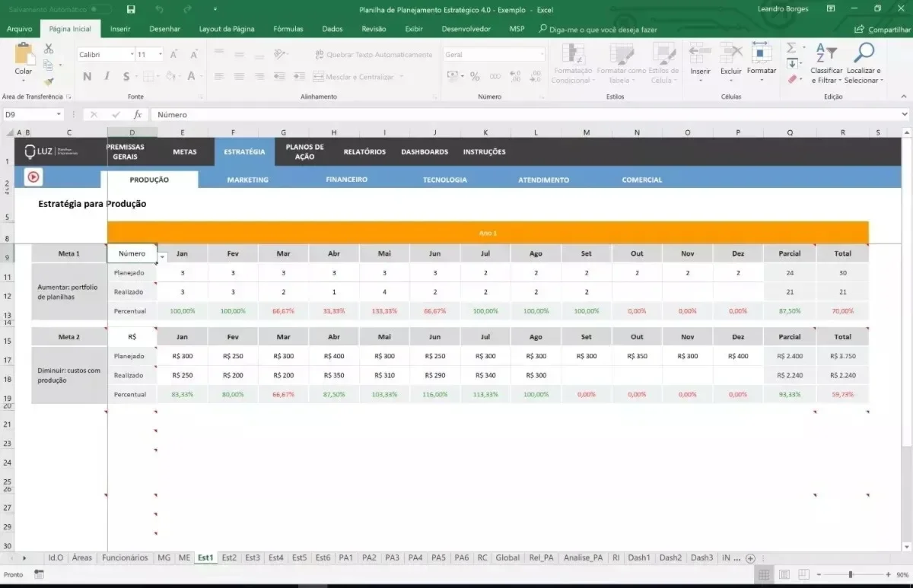Viewport: 913px width, 588px height.
Task: Open the Fórmulas ribbon tab
Action: [x=288, y=29]
